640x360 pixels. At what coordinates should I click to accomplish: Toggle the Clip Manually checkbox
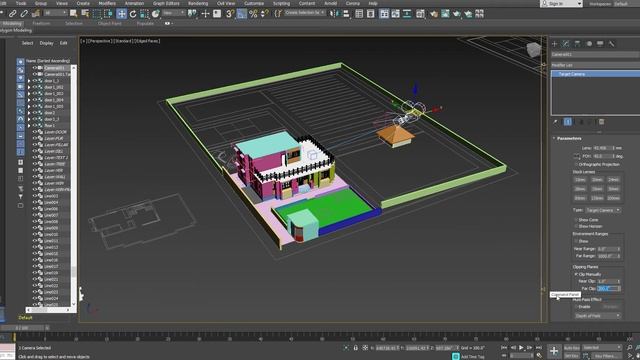(576, 274)
